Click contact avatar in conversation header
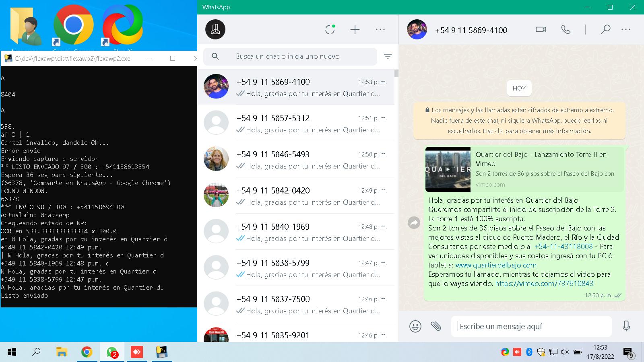644x362 pixels. click(417, 29)
